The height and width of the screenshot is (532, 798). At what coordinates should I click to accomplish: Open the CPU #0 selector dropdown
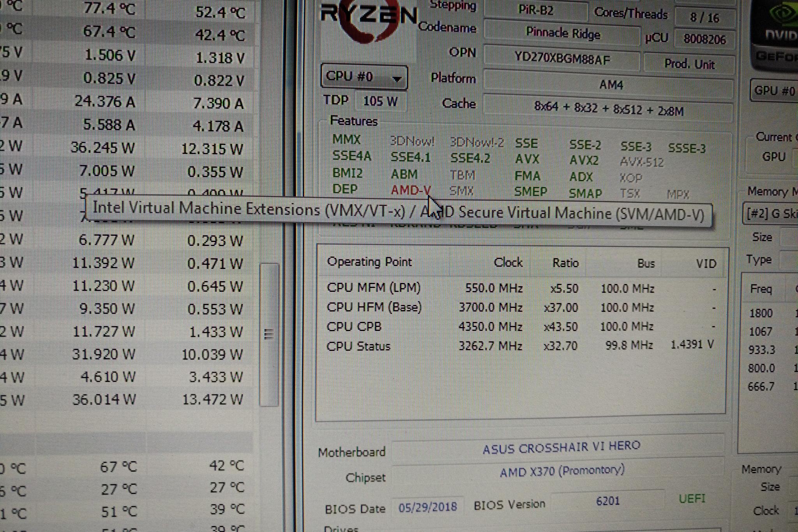click(364, 77)
